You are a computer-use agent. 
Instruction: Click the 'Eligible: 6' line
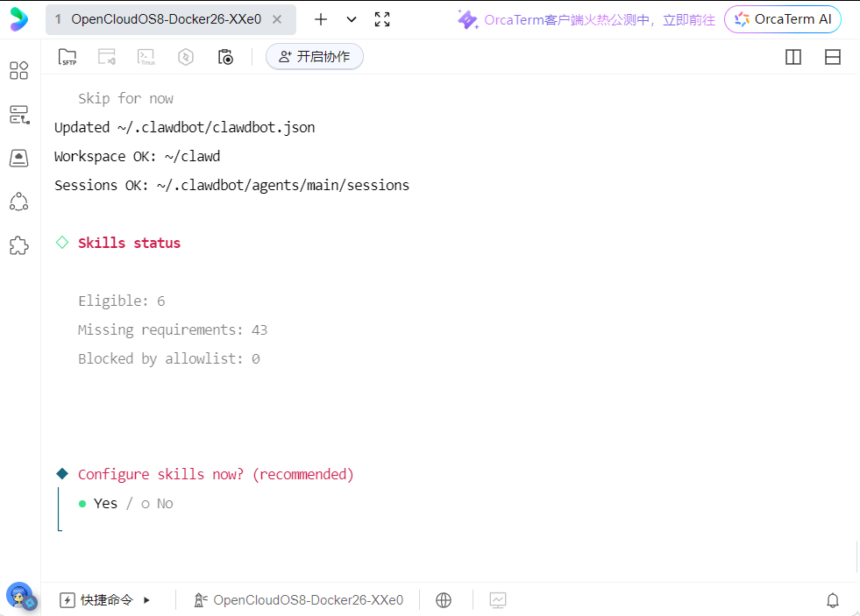(121, 301)
